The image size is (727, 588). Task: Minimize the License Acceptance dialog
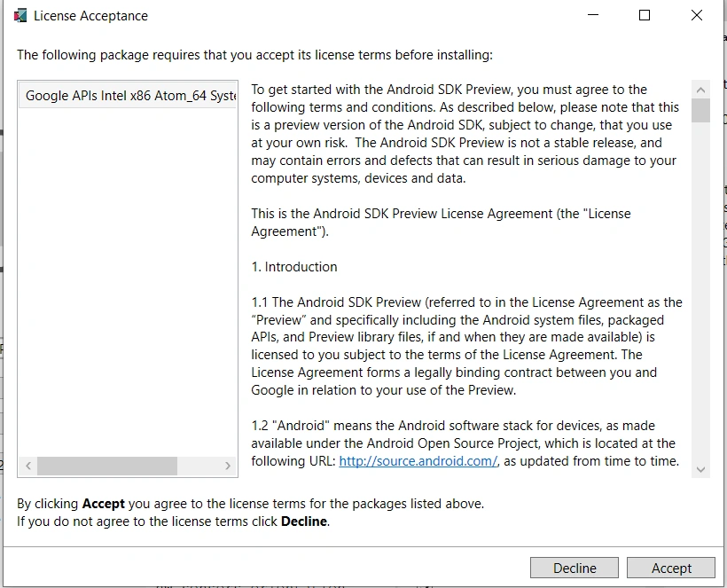pos(593,15)
